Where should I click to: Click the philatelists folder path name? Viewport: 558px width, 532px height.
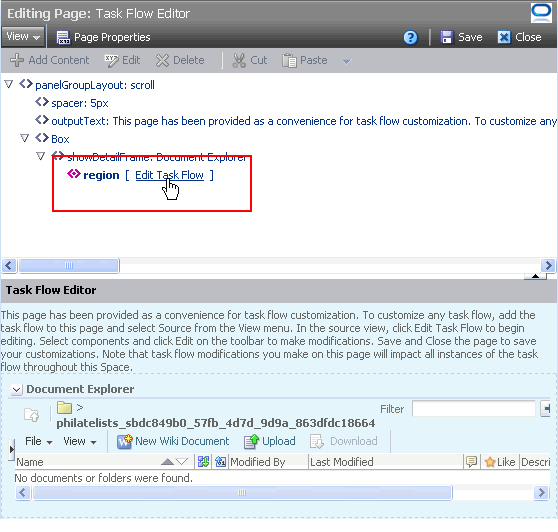pyautogui.click(x=216, y=423)
